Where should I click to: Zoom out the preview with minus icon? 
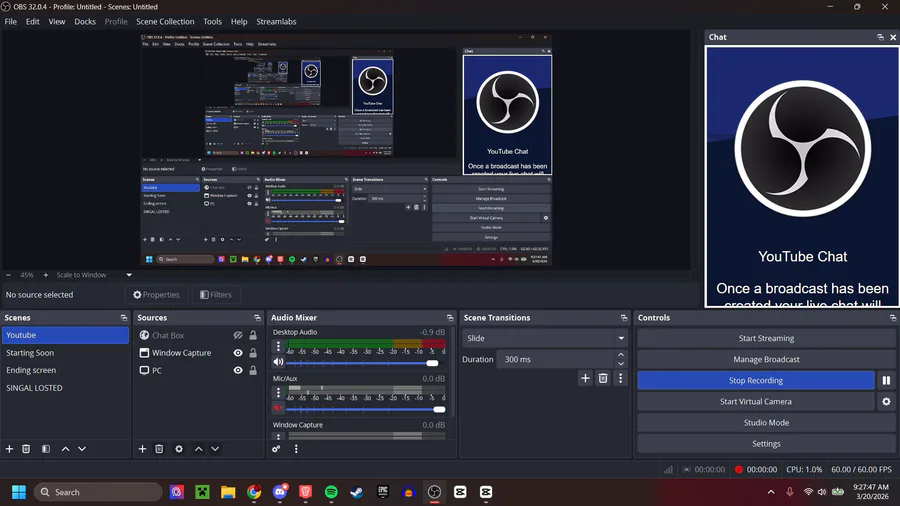pyautogui.click(x=8, y=275)
